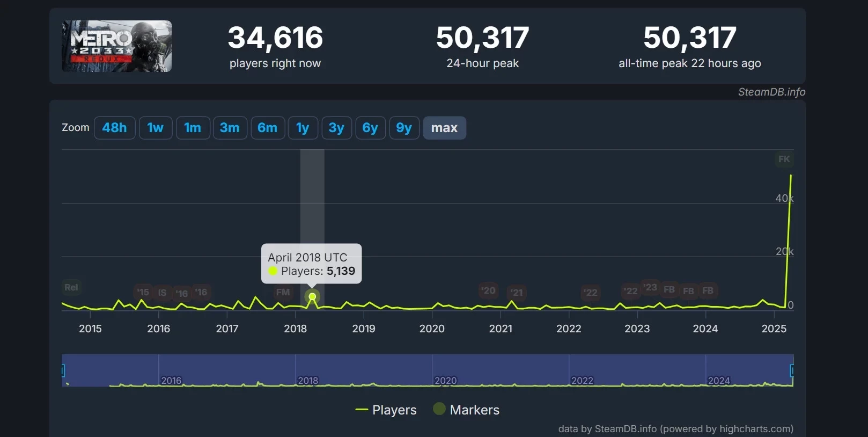Image resolution: width=868 pixels, height=437 pixels.
Task: Click the '23 marker on chart
Action: pyautogui.click(x=650, y=287)
